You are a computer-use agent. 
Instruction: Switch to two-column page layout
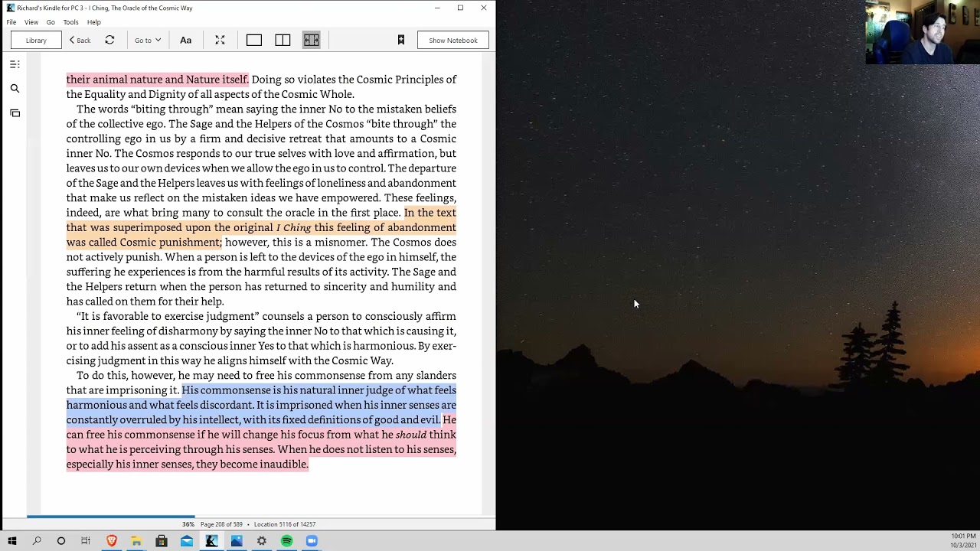pyautogui.click(x=283, y=40)
